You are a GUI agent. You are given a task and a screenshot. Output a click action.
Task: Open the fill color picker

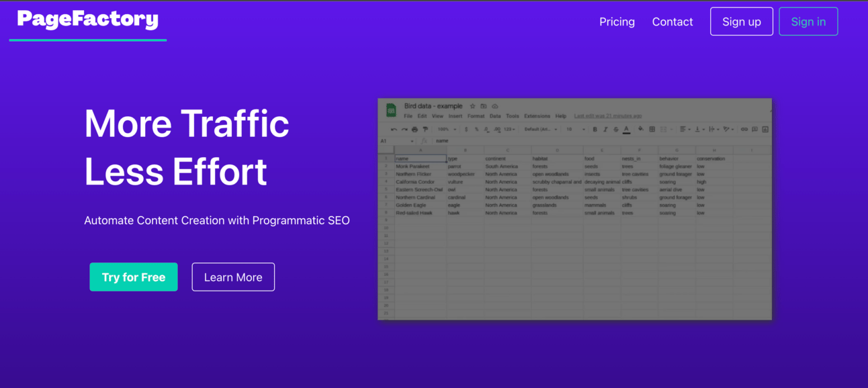641,129
